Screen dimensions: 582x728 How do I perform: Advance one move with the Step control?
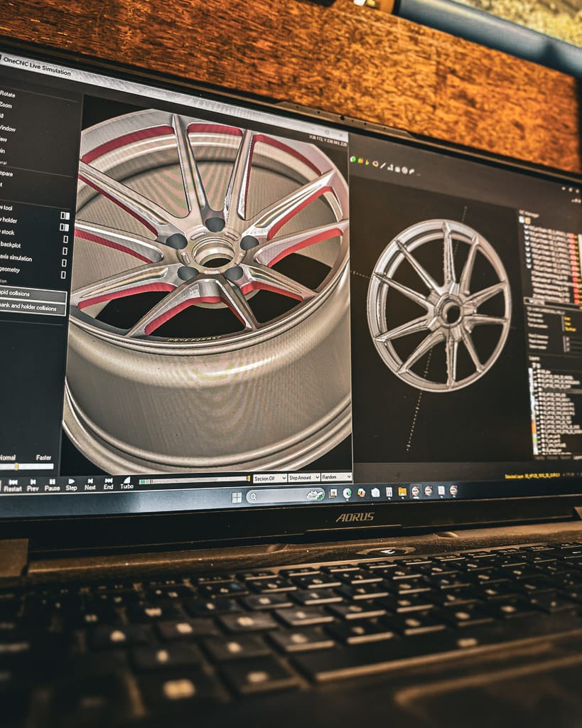click(71, 484)
